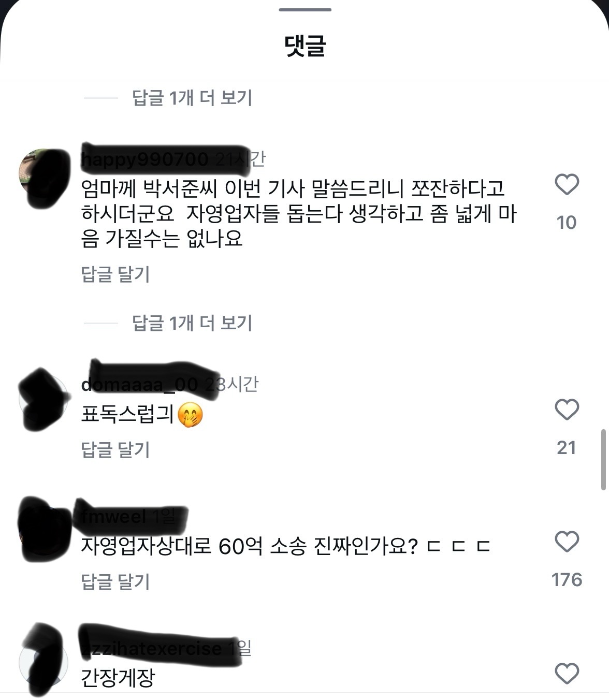Expand top 답글 1개 더 보기

point(192,97)
